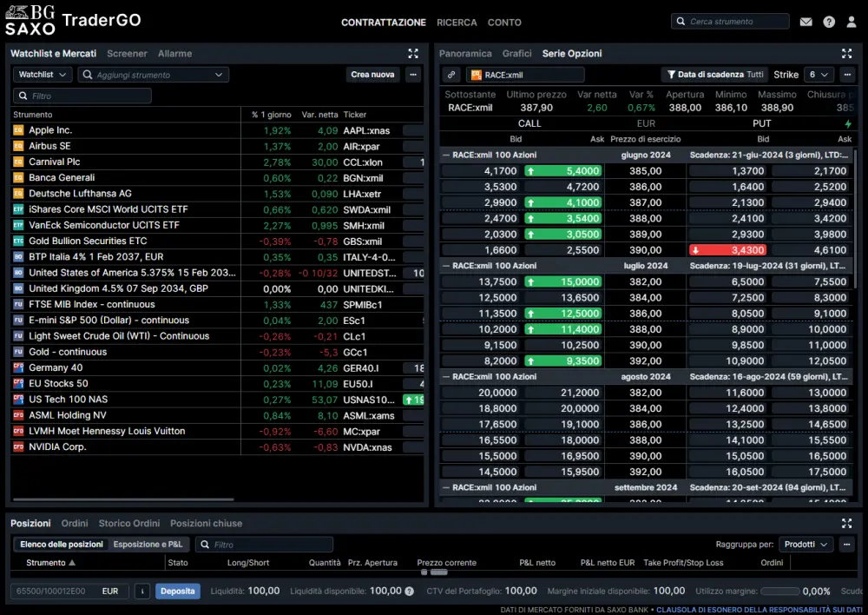This screenshot has width=868, height=615.
Task: Open positions panel more options ellipsis
Action: 847,544
